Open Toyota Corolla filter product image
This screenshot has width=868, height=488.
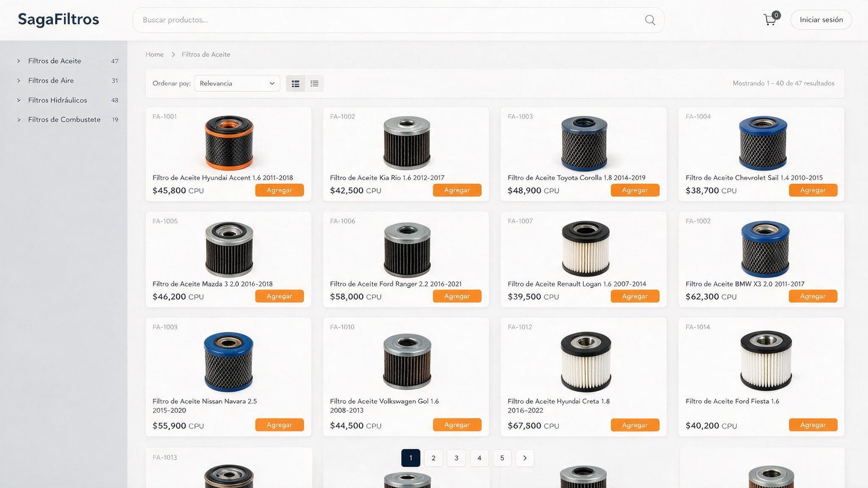point(584,143)
